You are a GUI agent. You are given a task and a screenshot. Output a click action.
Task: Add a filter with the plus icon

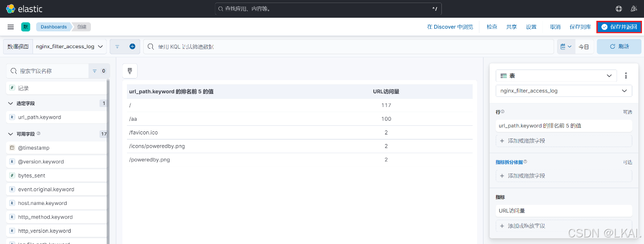(x=132, y=46)
